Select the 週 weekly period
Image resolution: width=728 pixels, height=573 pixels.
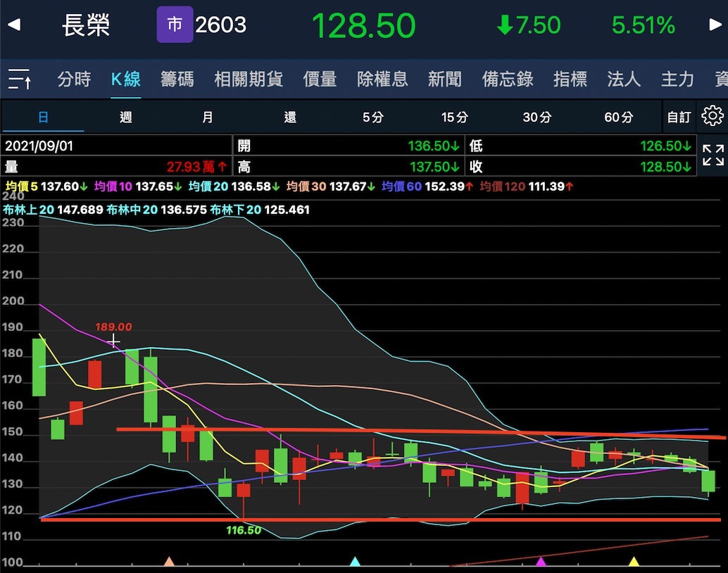click(x=125, y=117)
